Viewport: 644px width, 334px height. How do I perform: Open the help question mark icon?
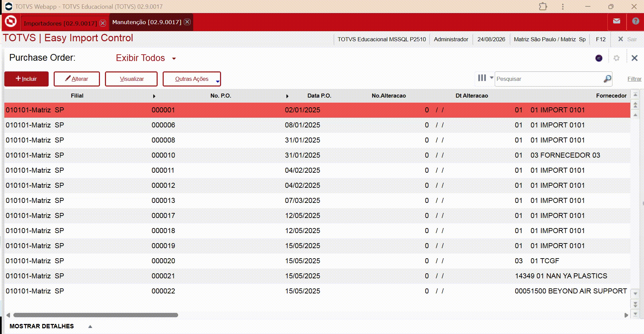(x=635, y=21)
